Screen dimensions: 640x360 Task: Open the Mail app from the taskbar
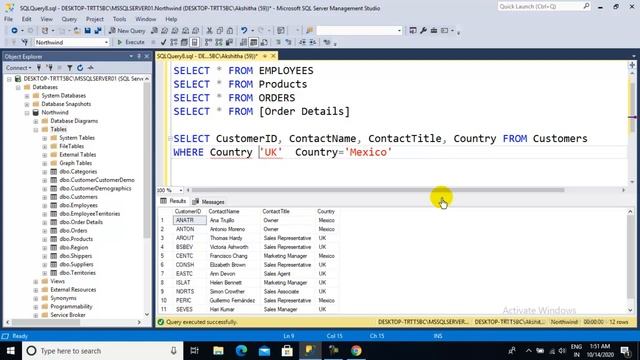[x=264, y=351]
